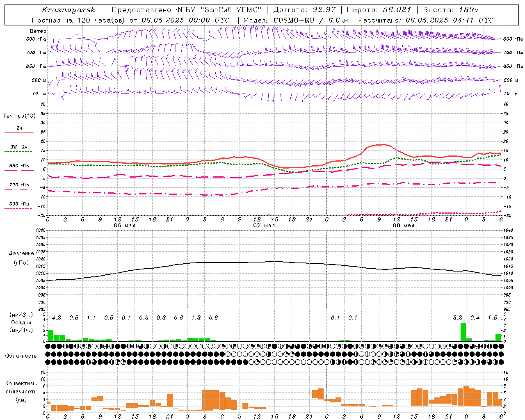
Task: Click the 'Облачность' cloud cover label
Action: [x=21, y=356]
